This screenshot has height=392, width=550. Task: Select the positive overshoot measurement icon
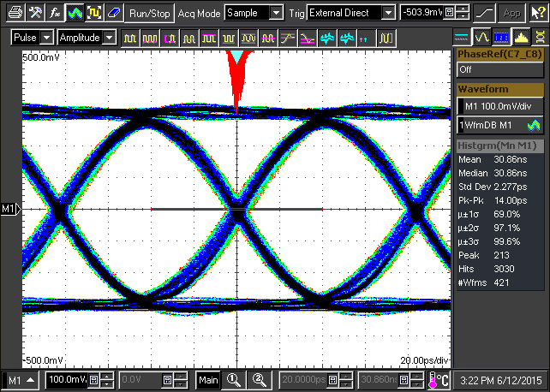(288, 38)
